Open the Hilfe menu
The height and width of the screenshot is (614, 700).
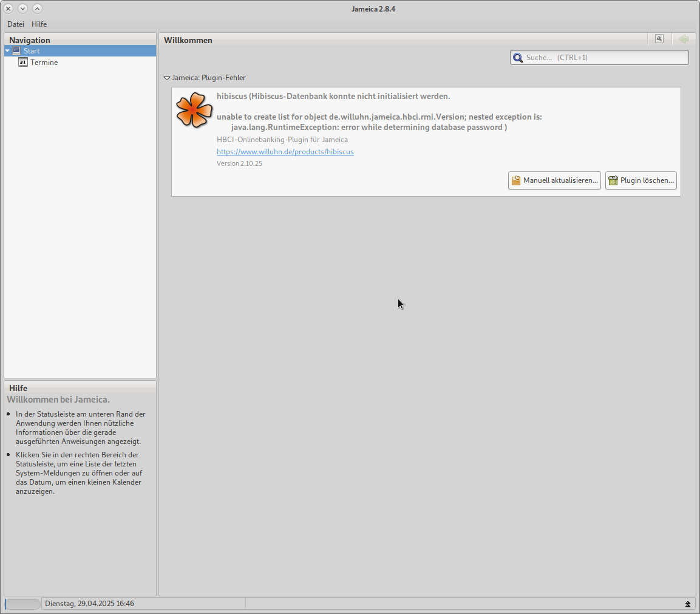click(x=39, y=24)
